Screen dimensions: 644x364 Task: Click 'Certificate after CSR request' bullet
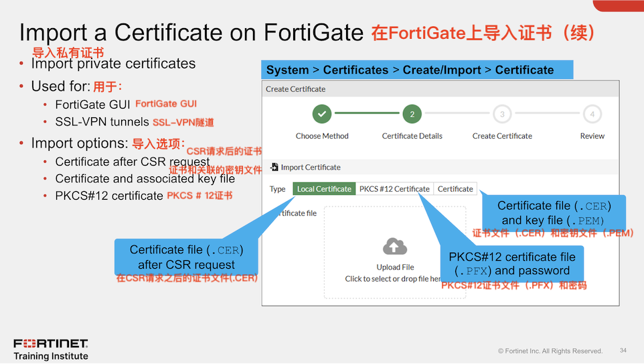click(x=133, y=162)
